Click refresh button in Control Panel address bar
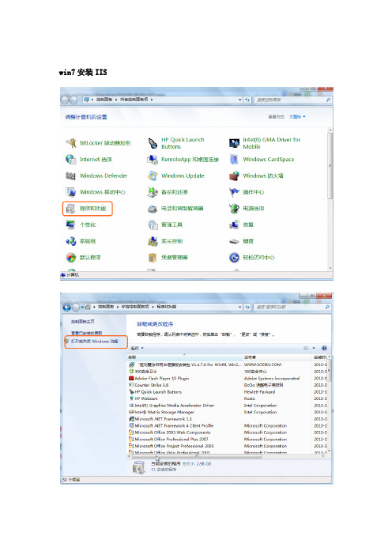The height and width of the screenshot is (555, 392). point(247,100)
